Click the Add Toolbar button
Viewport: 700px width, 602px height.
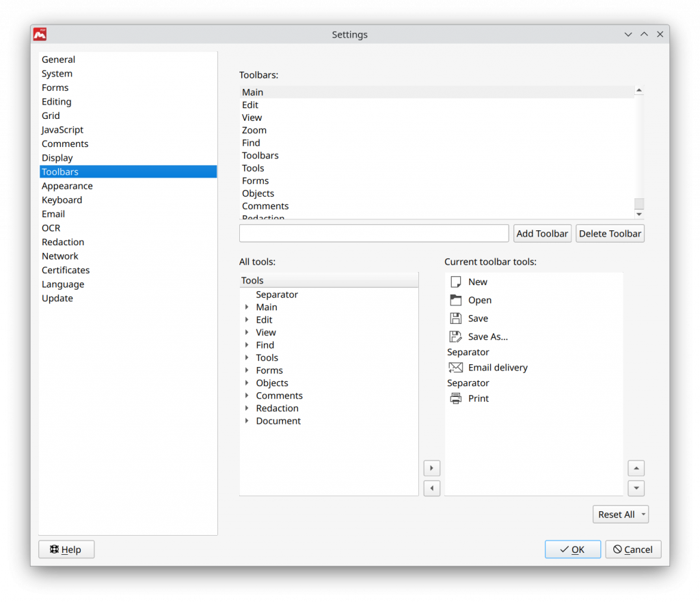pyautogui.click(x=542, y=233)
